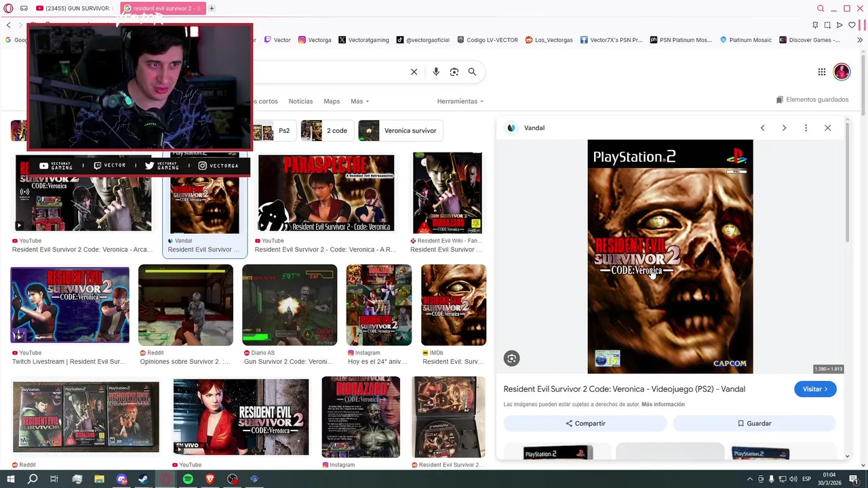This screenshot has width=868, height=488.
Task: Open Windows taskbar search
Action: click(33, 479)
